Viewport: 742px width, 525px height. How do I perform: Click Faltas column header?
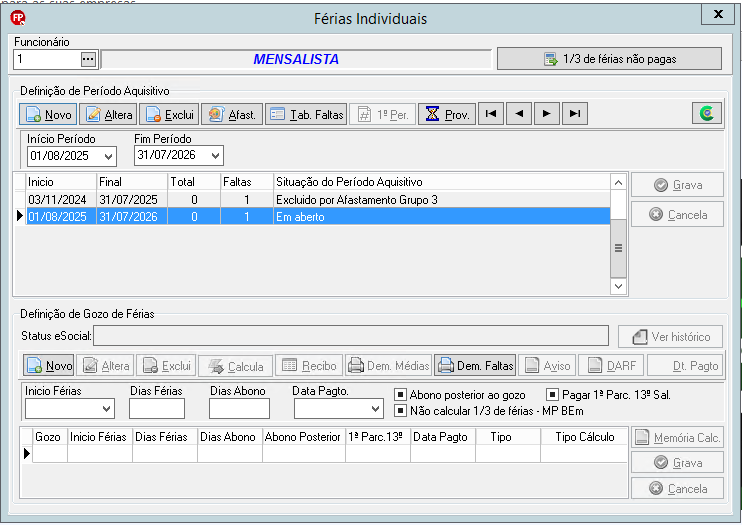247,182
